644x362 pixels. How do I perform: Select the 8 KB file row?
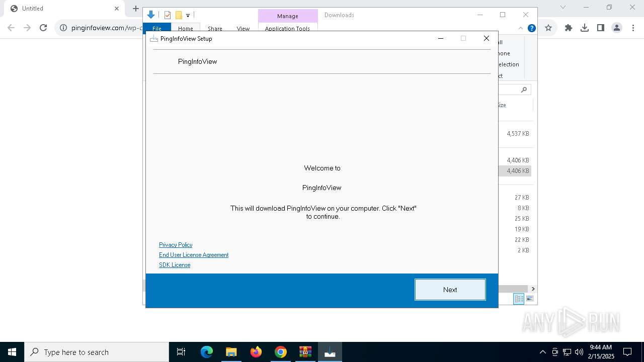(516, 208)
